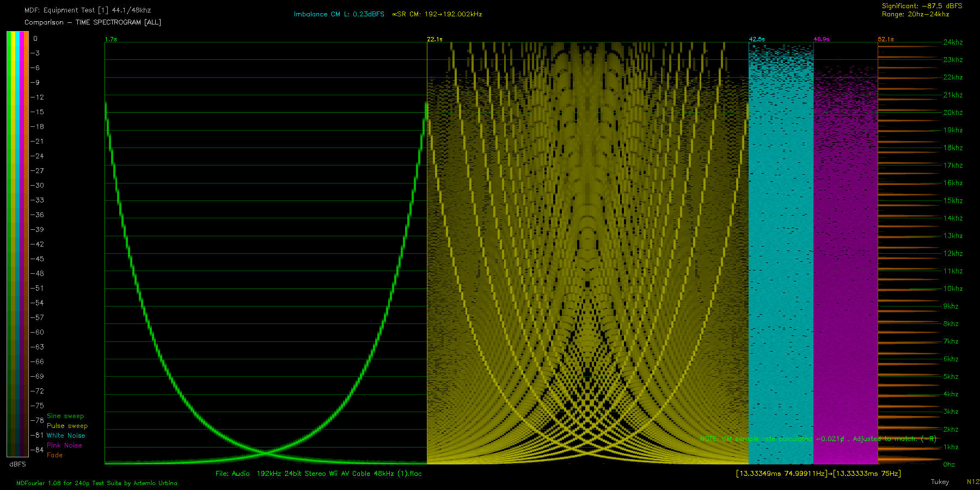Viewport: 980px width, 490px height.
Task: Click the '46.9s' time marker
Action: [822, 39]
